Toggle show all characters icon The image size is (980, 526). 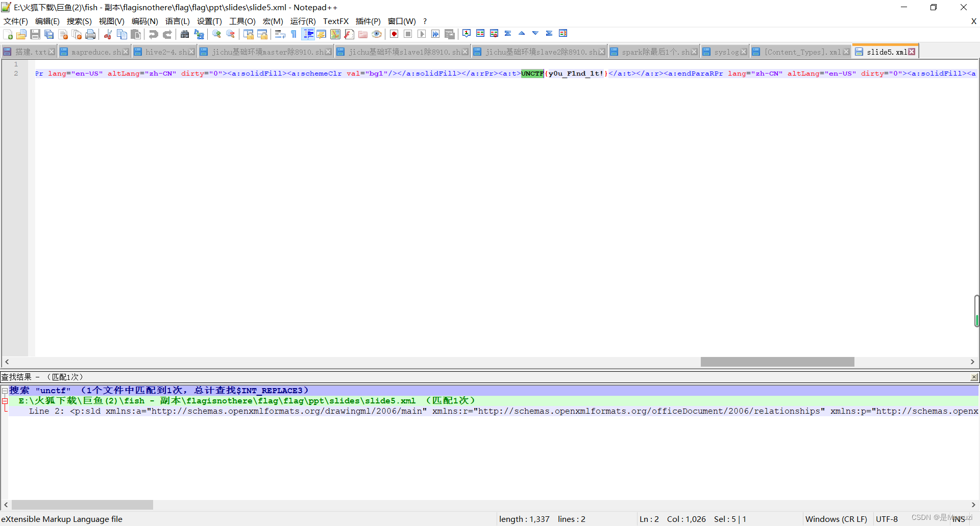tap(293, 34)
